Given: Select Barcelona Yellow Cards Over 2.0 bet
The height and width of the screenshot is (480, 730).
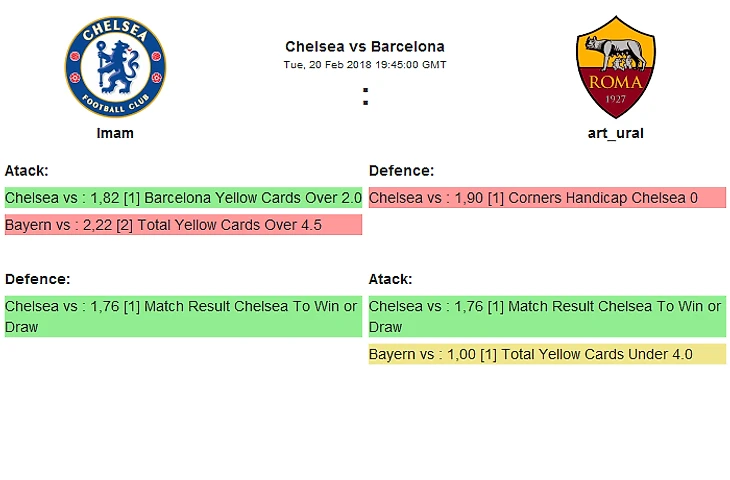Looking at the screenshot, I should click(x=183, y=198).
